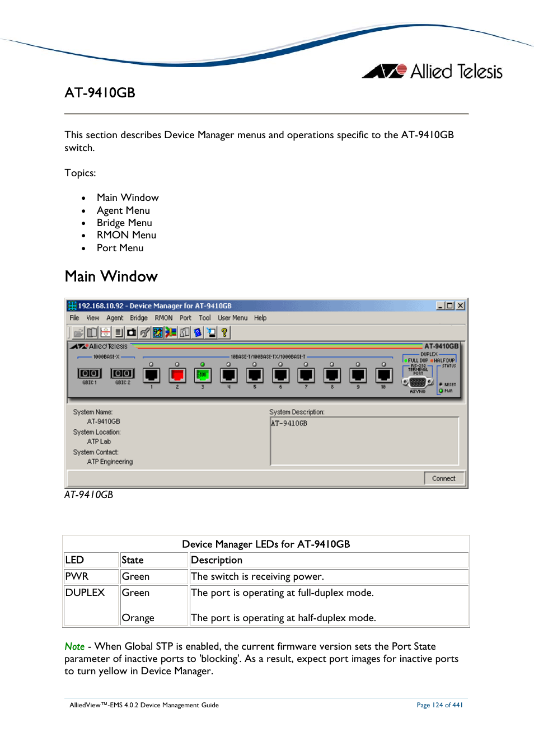Image resolution: width=534 pixels, height=756 pixels.
Task: Click the Port Menu topic entry
Action: (x=120, y=248)
